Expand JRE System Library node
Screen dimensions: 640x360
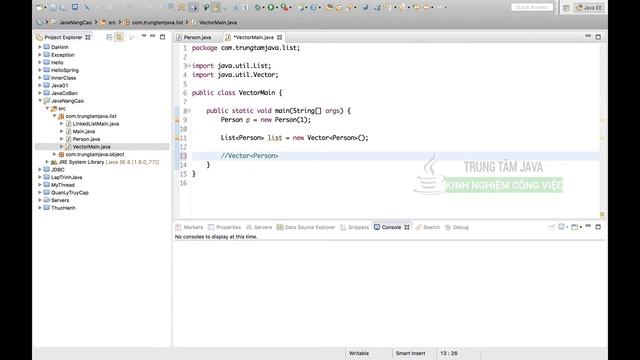tap(47, 162)
